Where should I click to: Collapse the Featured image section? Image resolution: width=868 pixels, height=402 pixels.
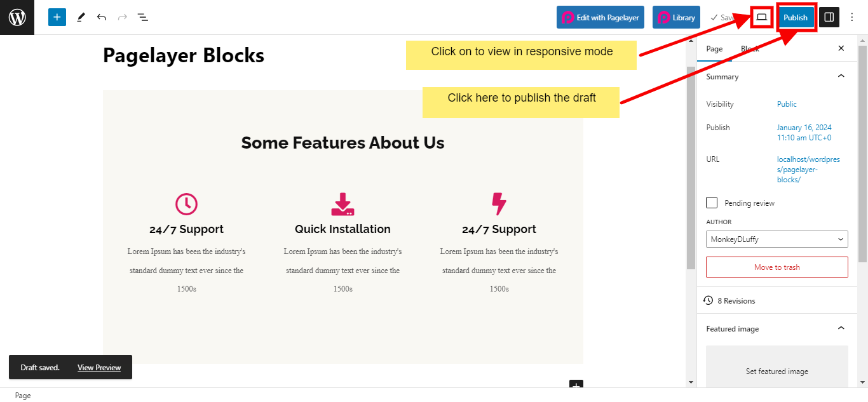pyautogui.click(x=841, y=328)
